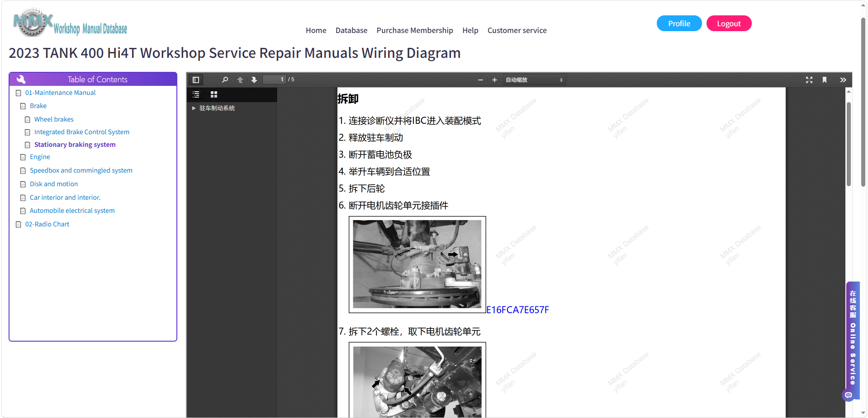The image size is (868, 418).
Task: Click page icon next to Wheel brakes
Action: 28,120
